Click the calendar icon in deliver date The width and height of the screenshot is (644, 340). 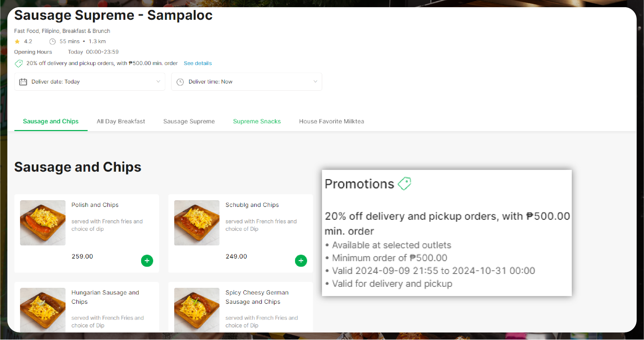[x=23, y=82]
